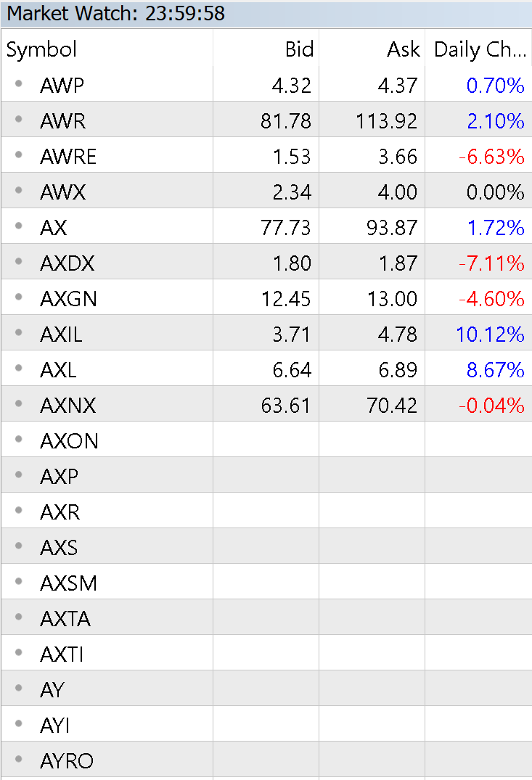
Task: Click the status dot next to AXIL
Action: pyautogui.click(x=19, y=332)
